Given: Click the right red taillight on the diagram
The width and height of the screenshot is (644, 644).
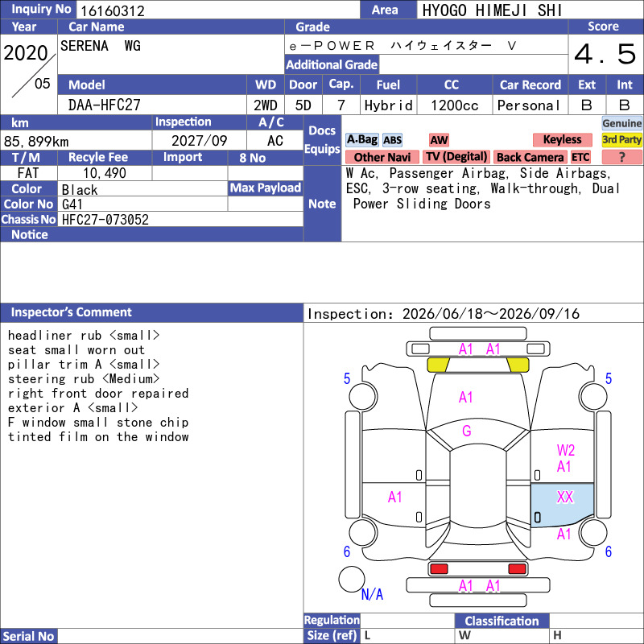Looking at the screenshot, I should (x=517, y=569).
